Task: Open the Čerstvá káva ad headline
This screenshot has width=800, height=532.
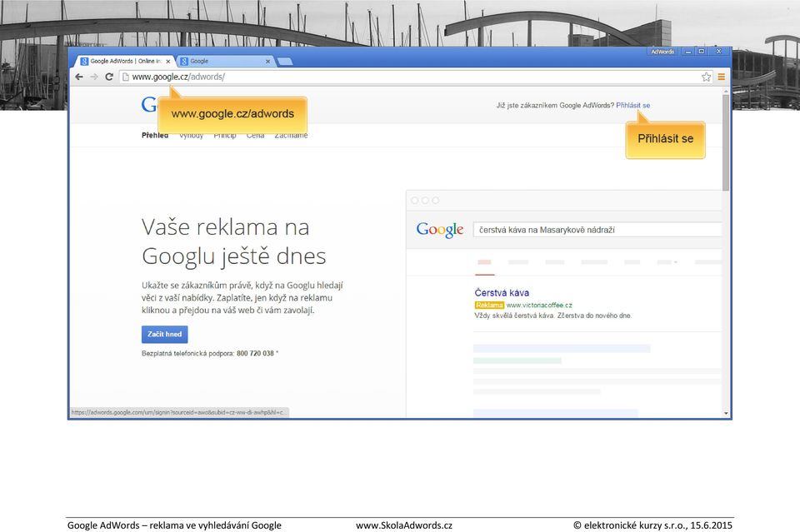Action: point(502,293)
